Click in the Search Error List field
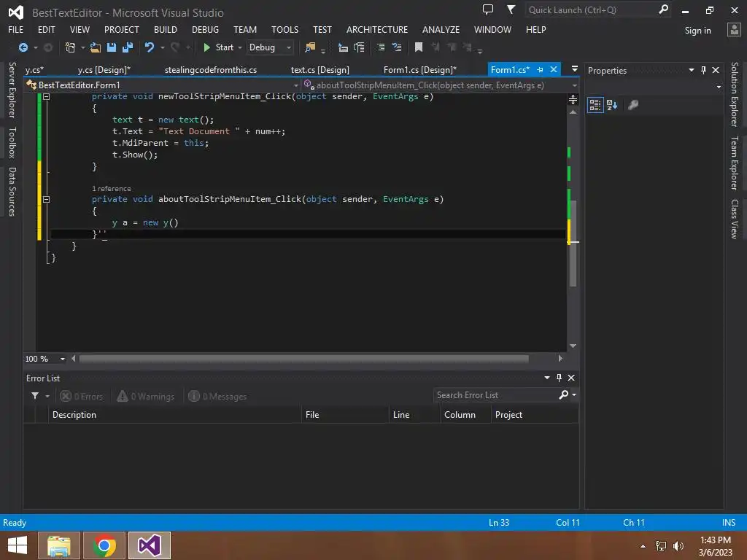This screenshot has width=747, height=560. pos(495,395)
